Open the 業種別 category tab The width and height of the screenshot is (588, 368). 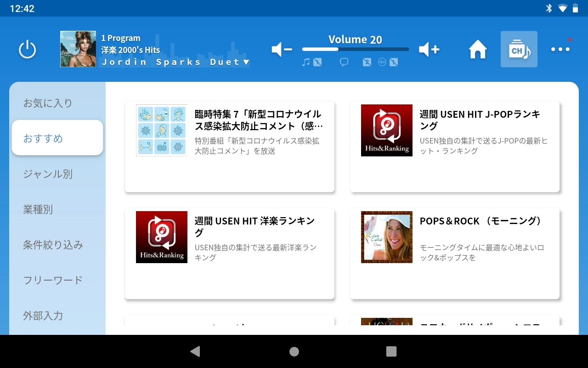pos(38,209)
